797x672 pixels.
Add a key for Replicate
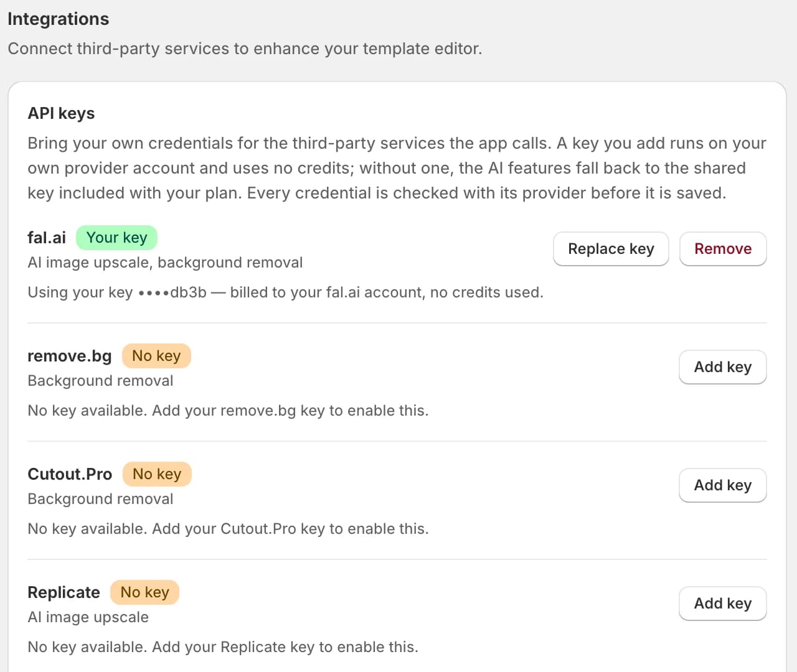[x=723, y=604]
